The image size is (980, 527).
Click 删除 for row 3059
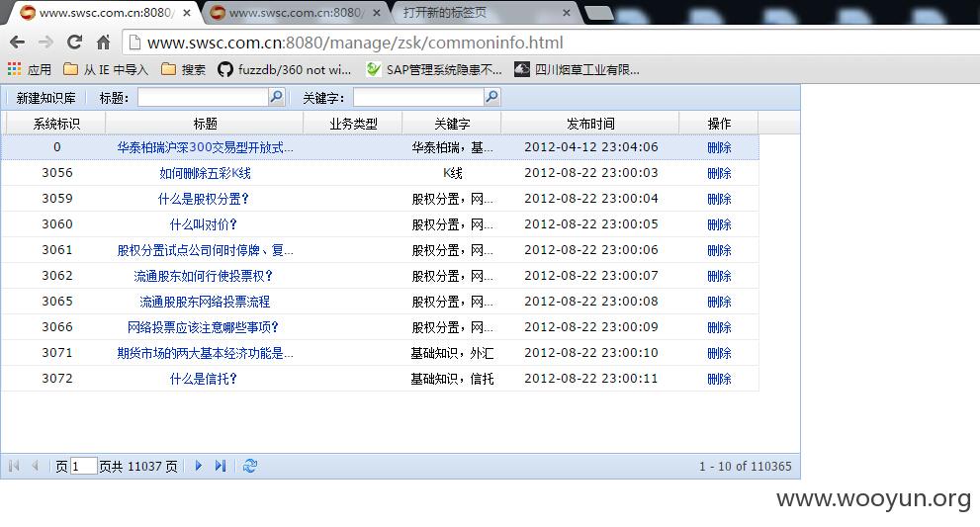click(719, 199)
